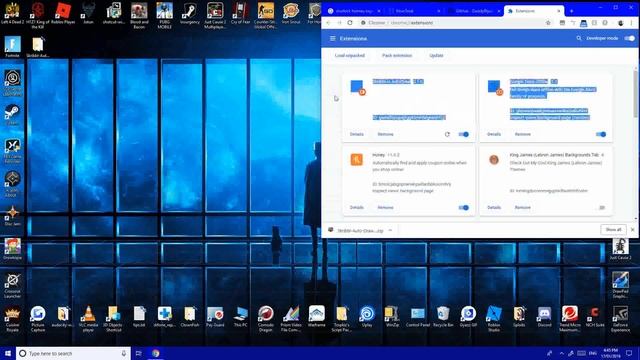The height and width of the screenshot is (360, 640).
Task: Switch to the Extensions tab in Chrome
Action: (533, 11)
